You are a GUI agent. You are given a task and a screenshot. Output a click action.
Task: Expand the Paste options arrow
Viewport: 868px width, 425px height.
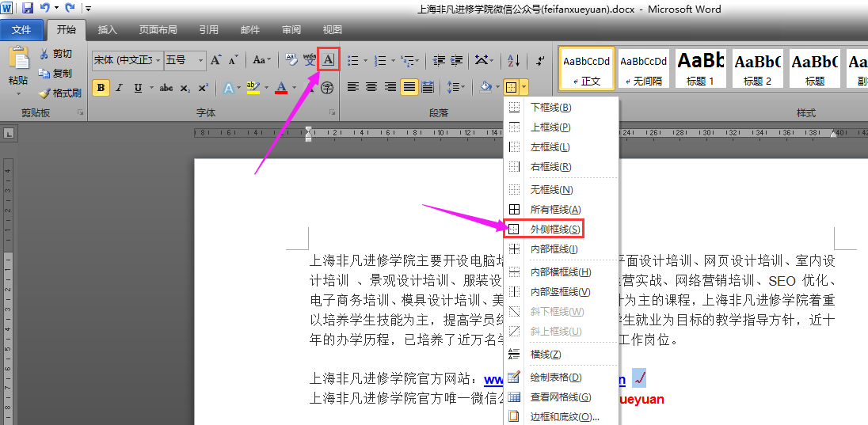tap(18, 93)
